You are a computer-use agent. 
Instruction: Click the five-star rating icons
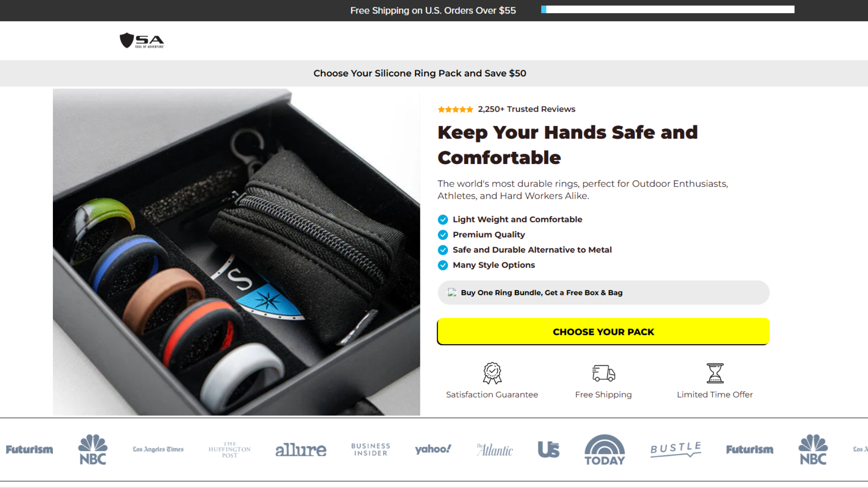point(455,109)
